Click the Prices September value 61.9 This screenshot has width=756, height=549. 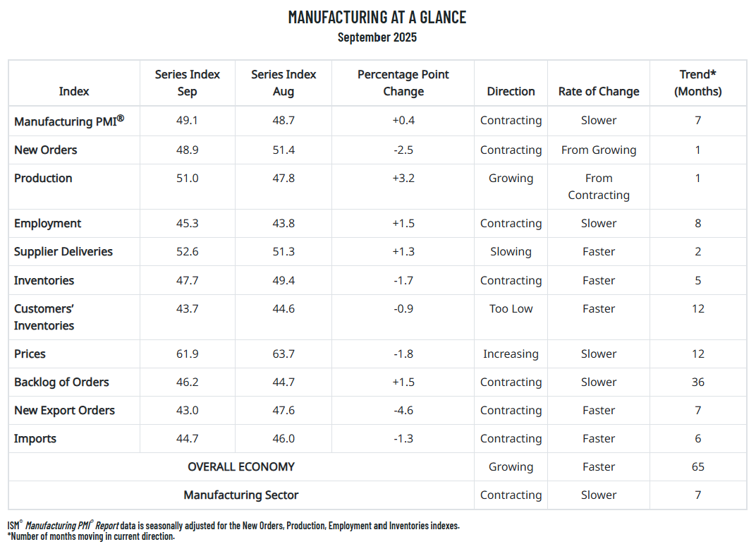coord(188,354)
